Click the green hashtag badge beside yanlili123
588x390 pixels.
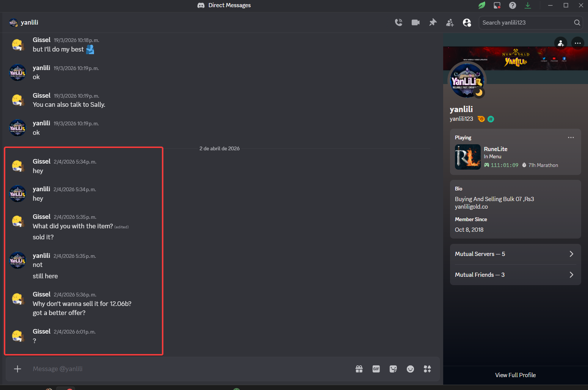491,119
